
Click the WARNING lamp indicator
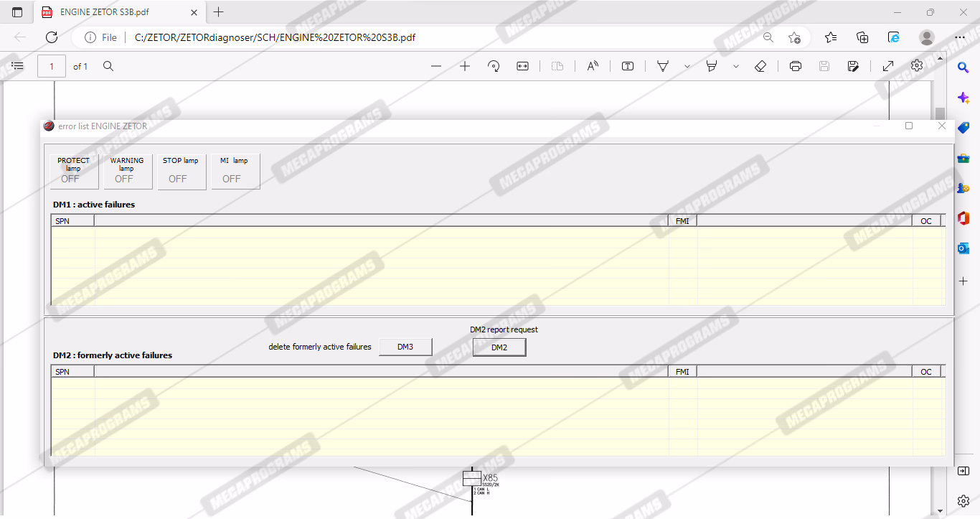click(x=128, y=171)
